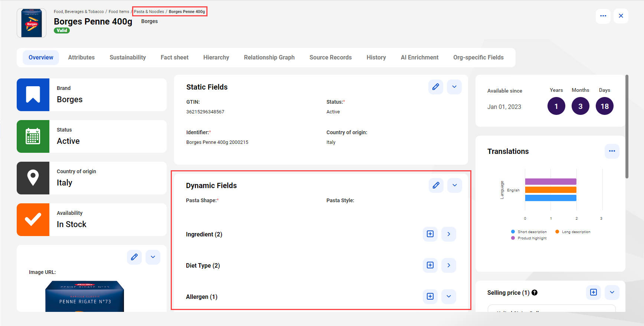Collapse the Allergen section chevron
The height and width of the screenshot is (326, 644).
449,297
